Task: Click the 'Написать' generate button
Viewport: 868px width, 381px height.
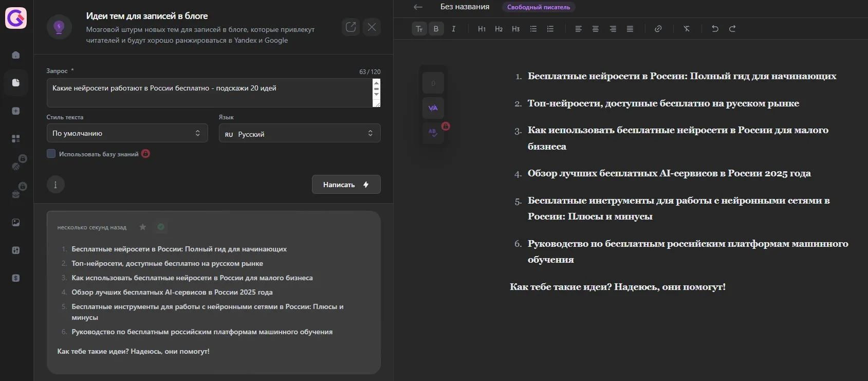Action: (x=346, y=185)
